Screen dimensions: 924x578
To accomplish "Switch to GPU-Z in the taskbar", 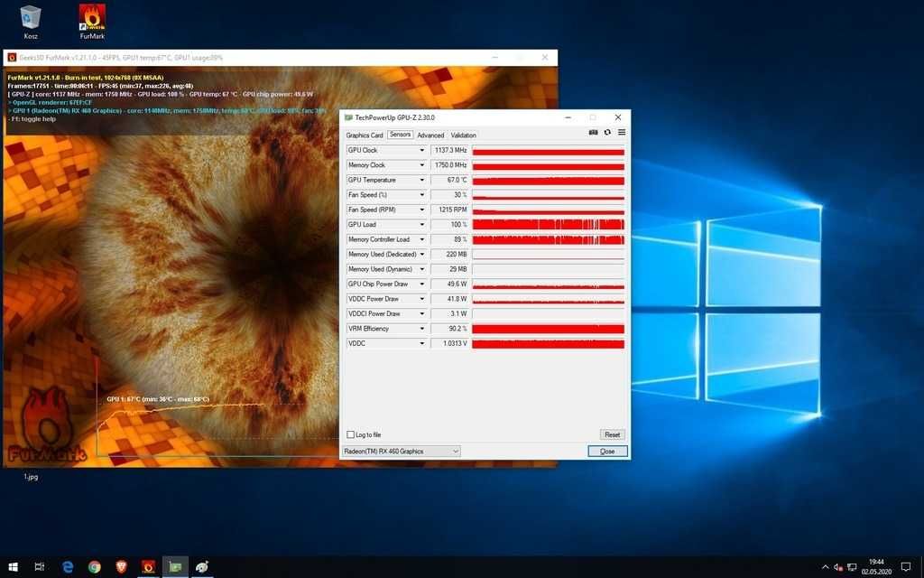I will click(176, 567).
